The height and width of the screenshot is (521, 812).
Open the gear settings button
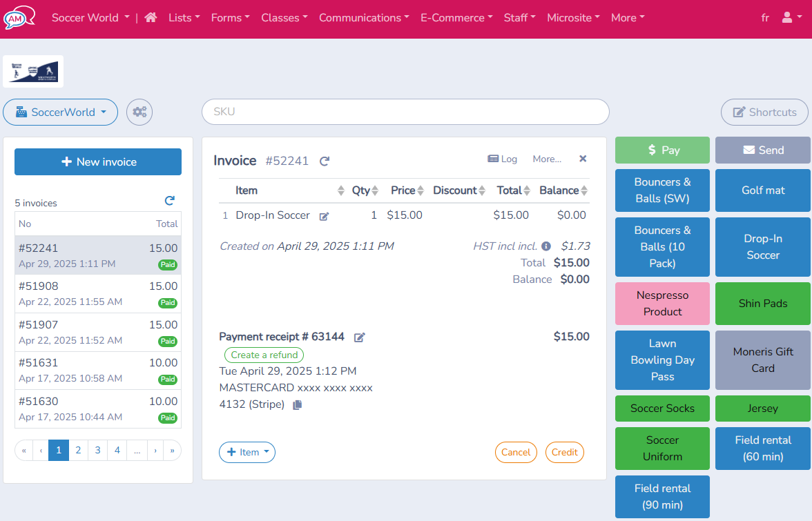(139, 112)
